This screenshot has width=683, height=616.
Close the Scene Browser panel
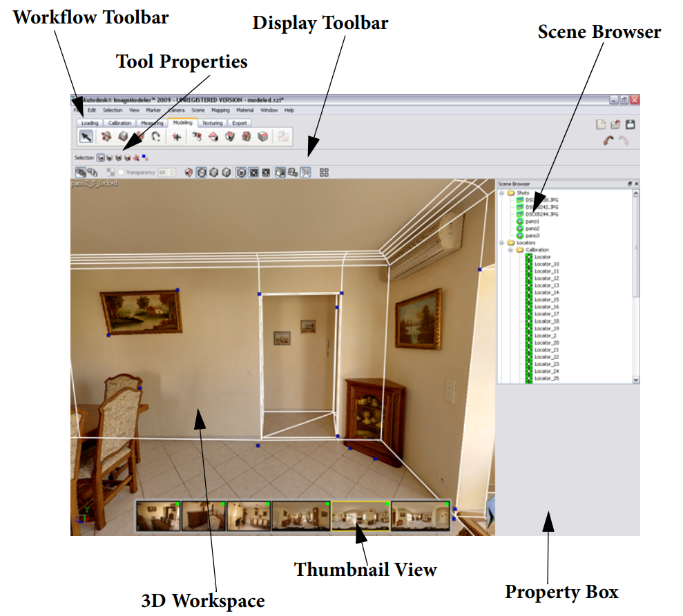pos(636,184)
